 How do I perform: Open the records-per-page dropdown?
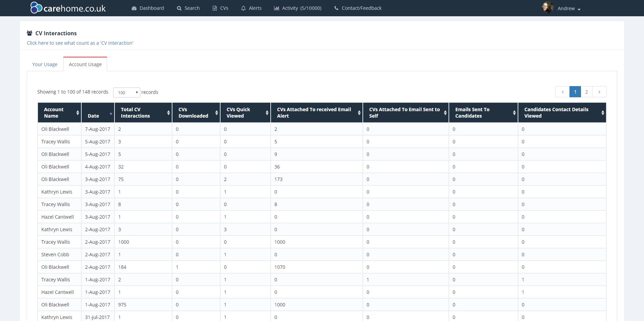(126, 93)
